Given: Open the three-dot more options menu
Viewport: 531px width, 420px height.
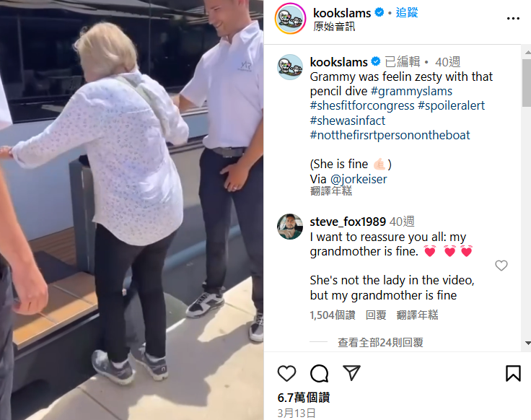Looking at the screenshot, I should coord(513,19).
